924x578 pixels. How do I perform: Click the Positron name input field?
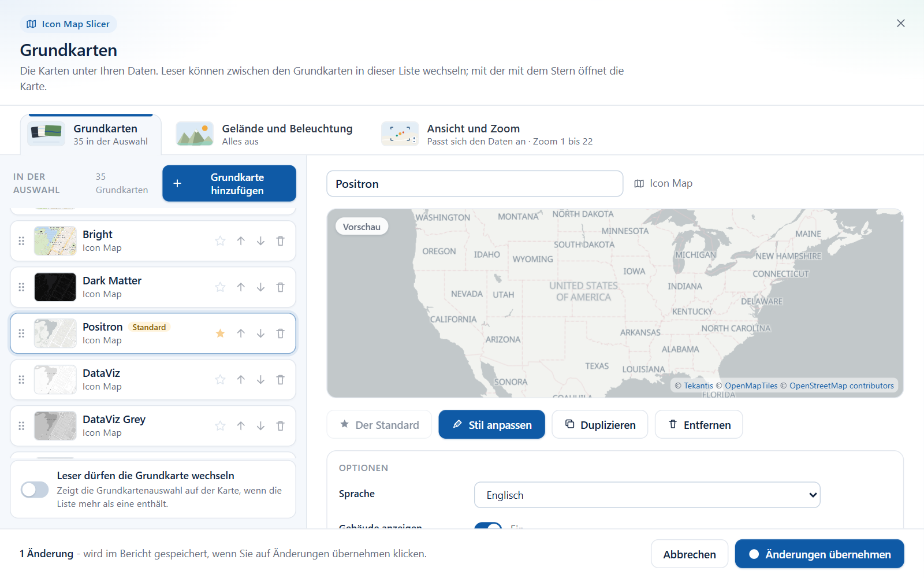click(475, 184)
